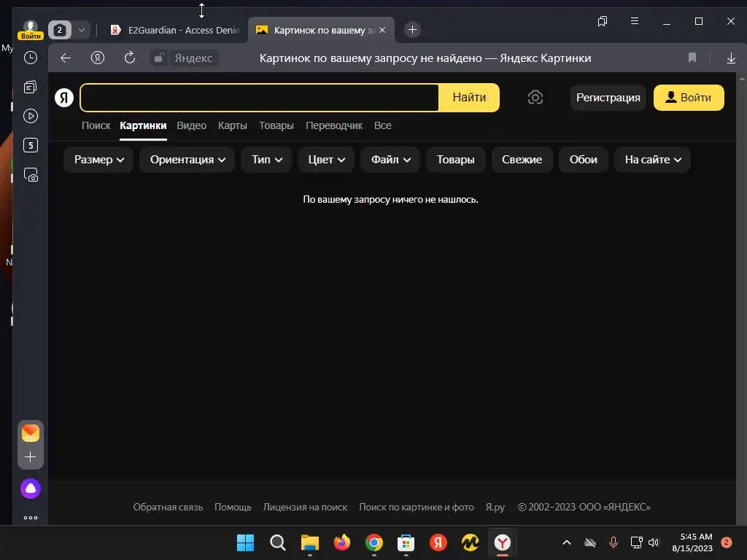This screenshot has width=747, height=560.
Task: Click the profile avatar labeled Войти
Action: pos(31,30)
